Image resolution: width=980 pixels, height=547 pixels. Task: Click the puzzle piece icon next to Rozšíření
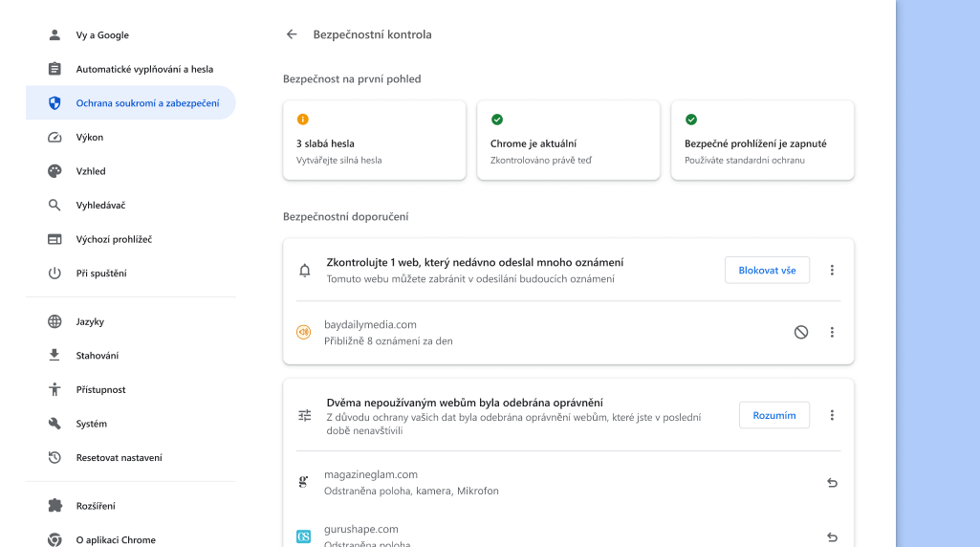tap(54, 506)
